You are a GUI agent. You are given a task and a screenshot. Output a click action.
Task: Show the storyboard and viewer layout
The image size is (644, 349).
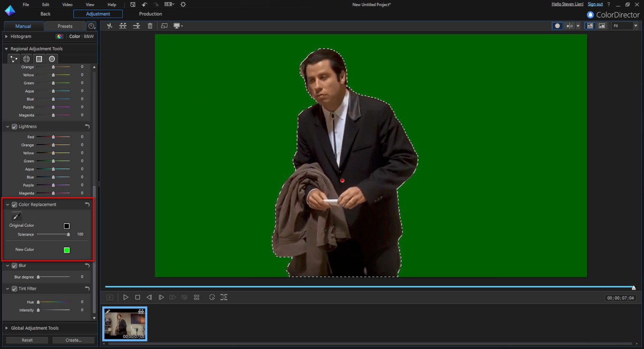click(590, 26)
